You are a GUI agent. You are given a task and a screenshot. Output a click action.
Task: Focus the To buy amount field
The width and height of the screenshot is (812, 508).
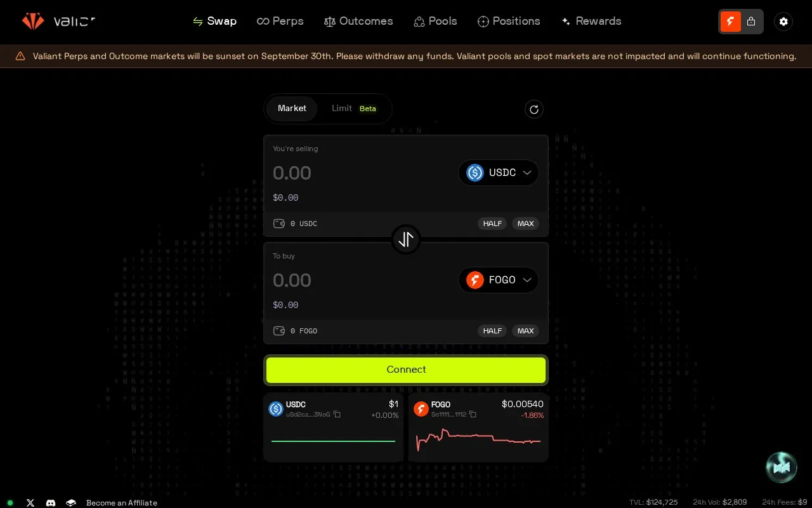click(x=362, y=280)
